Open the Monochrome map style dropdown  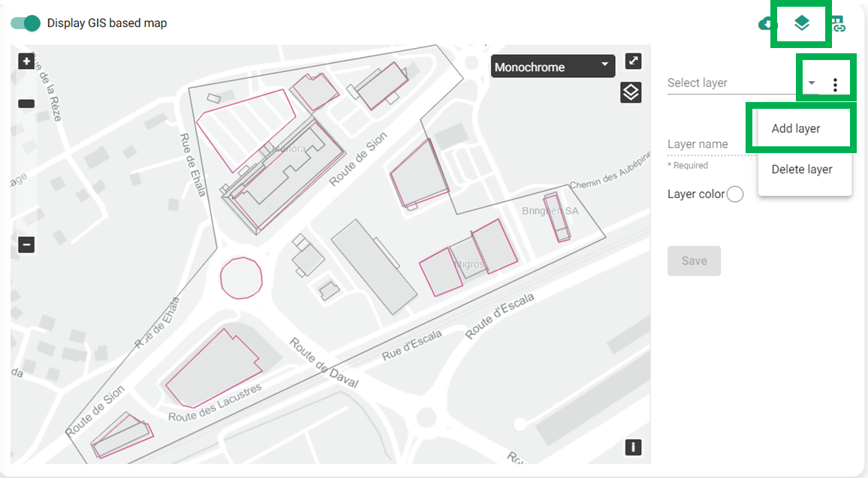(553, 66)
